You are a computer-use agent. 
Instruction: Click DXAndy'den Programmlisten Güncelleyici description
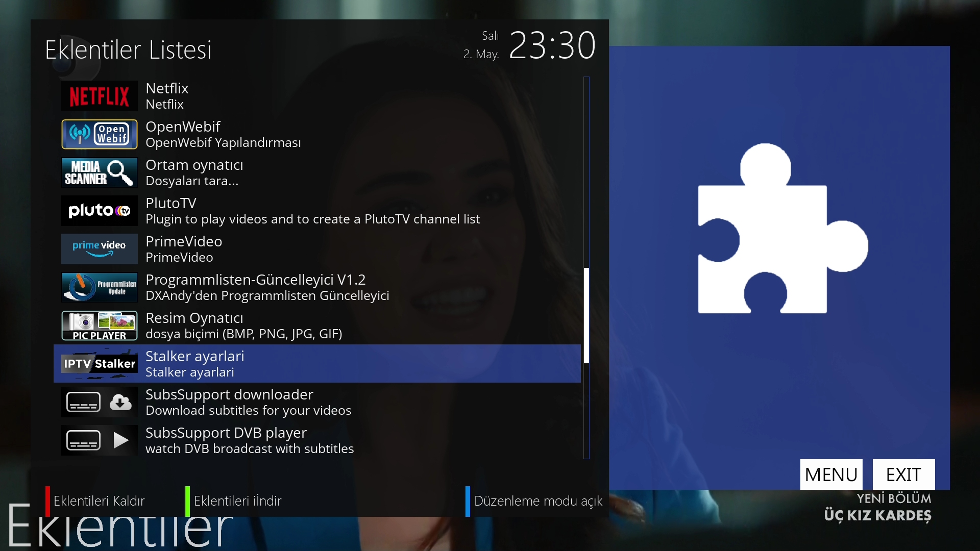(267, 295)
